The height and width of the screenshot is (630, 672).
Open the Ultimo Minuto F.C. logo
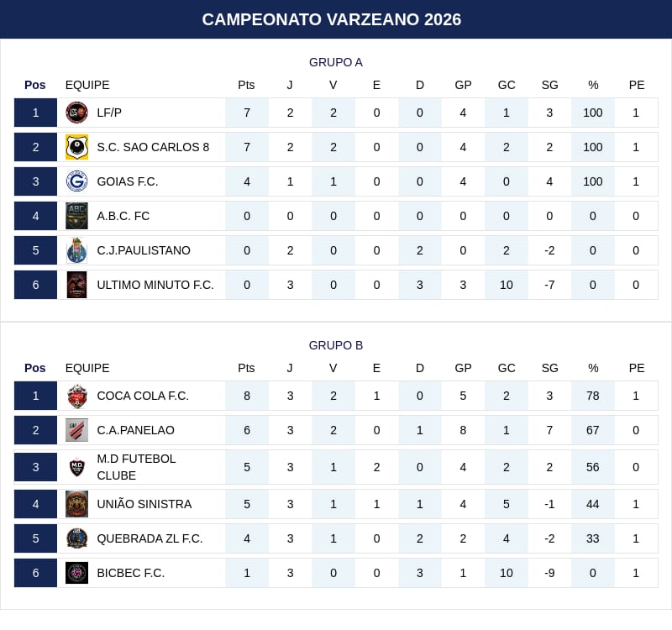tap(76, 285)
